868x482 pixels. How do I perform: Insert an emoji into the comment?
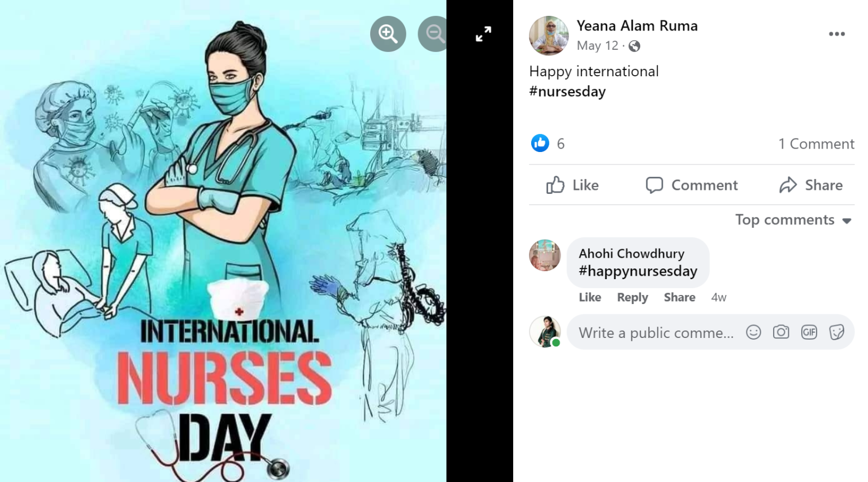[x=753, y=333]
